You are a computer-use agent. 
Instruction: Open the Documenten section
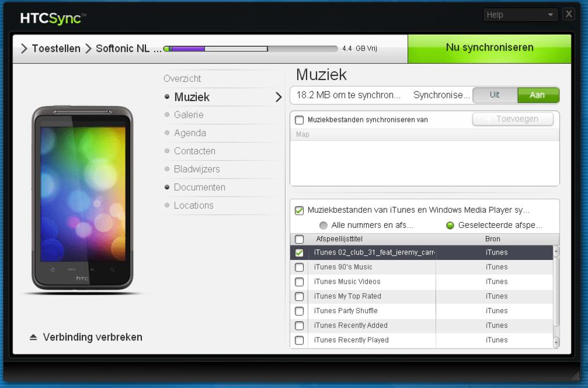[x=199, y=187]
